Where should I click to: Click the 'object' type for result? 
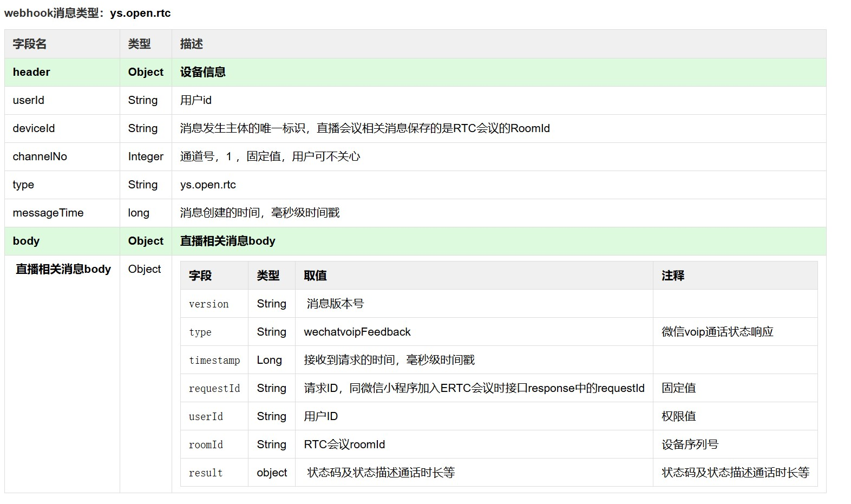coord(272,473)
